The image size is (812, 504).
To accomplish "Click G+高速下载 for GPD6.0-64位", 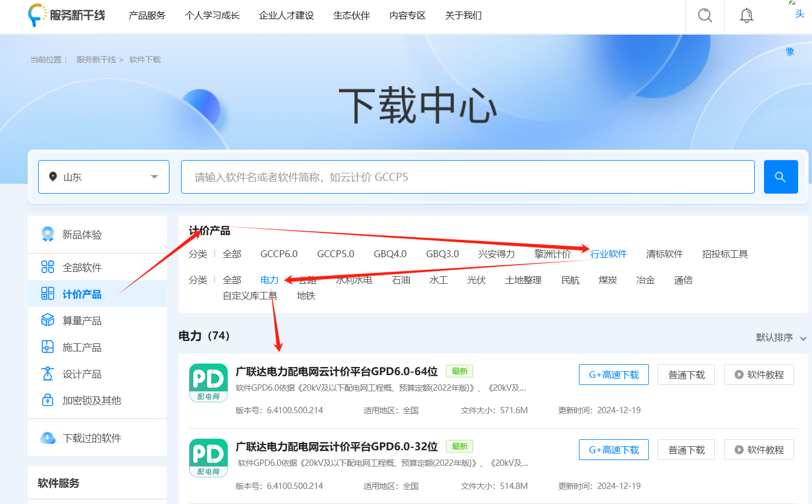I will pyautogui.click(x=614, y=375).
